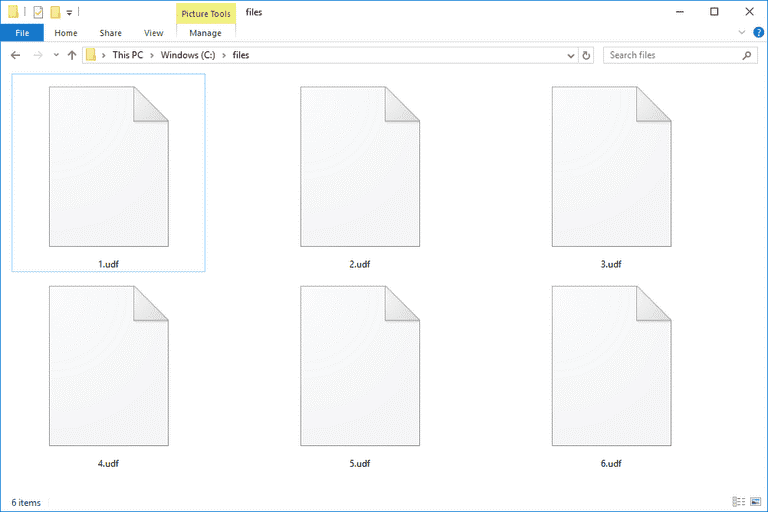Click the search magnifier icon
768x512 pixels.
click(747, 56)
